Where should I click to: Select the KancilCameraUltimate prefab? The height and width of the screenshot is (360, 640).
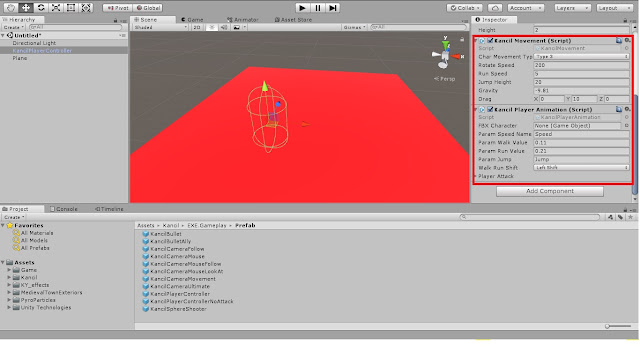coord(176,287)
